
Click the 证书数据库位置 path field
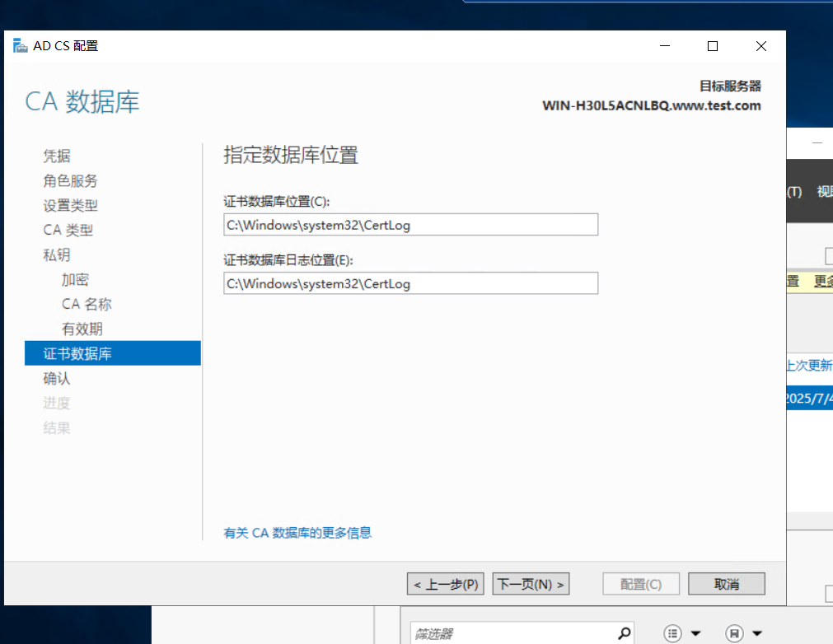click(x=410, y=225)
